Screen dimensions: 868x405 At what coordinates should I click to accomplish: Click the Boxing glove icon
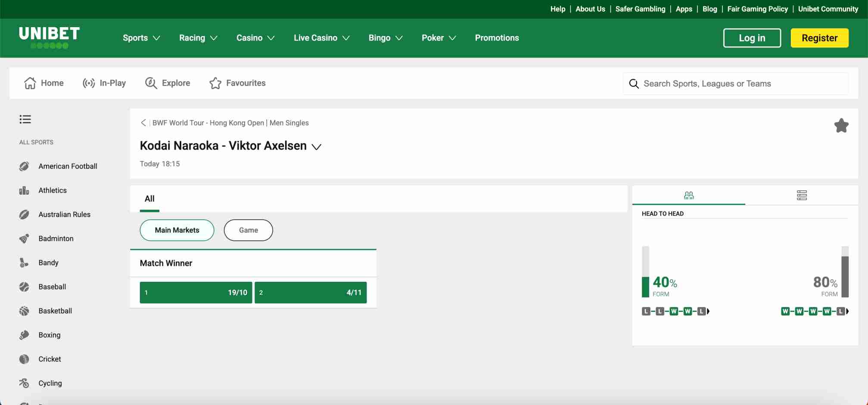24,335
